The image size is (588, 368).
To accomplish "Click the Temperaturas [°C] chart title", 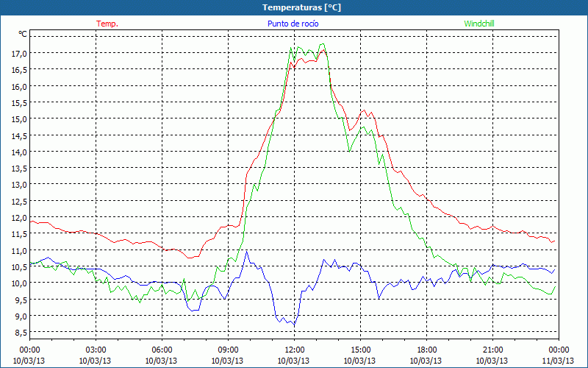I will (301, 7).
